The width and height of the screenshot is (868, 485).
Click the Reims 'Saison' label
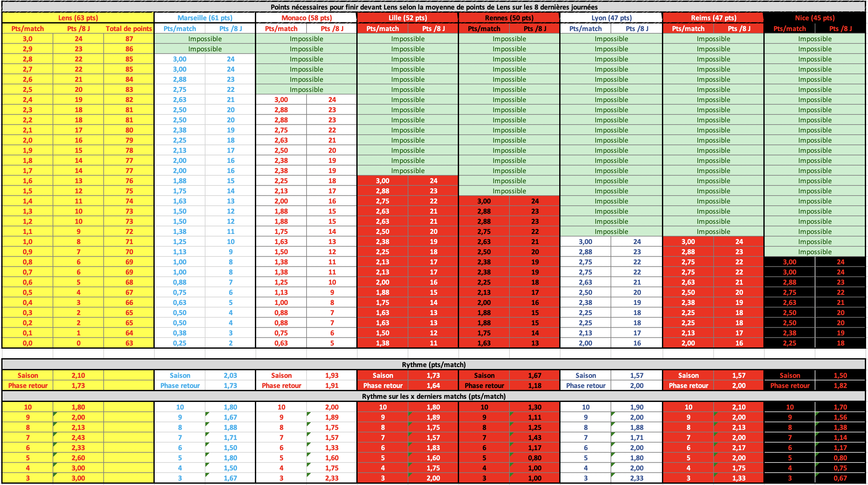tap(688, 375)
